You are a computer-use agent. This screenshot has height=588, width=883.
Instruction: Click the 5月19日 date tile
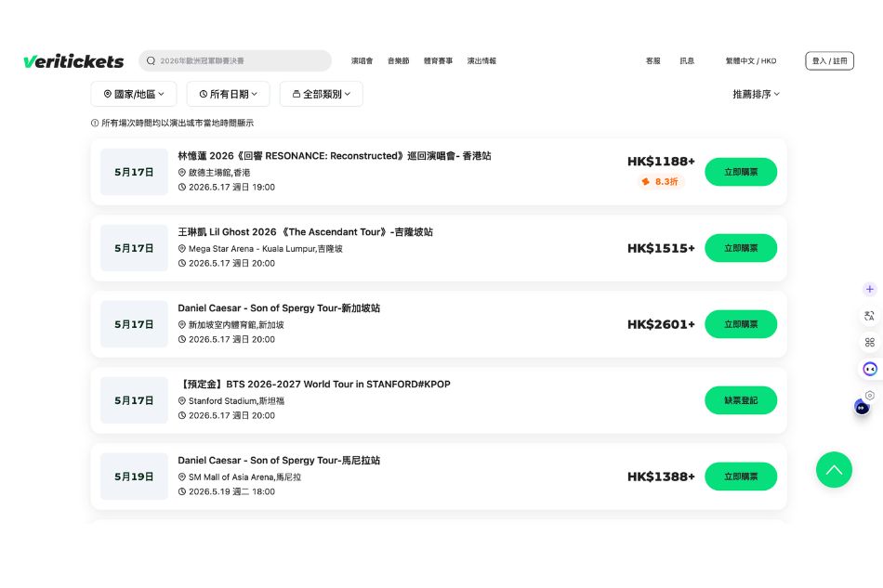(134, 476)
